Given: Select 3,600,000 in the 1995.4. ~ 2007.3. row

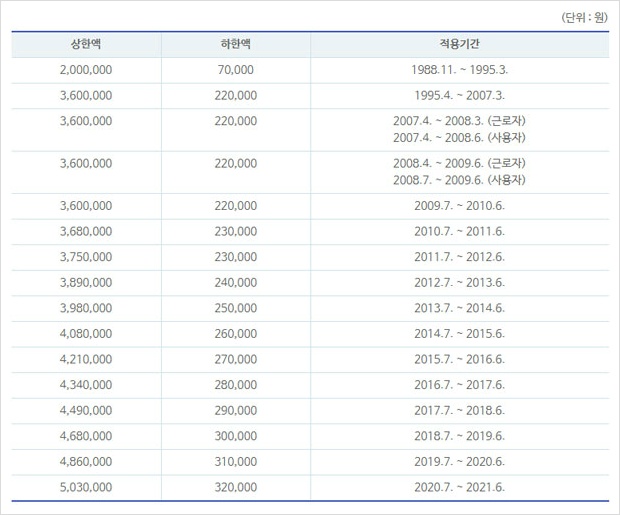Looking at the screenshot, I should tap(86, 96).
